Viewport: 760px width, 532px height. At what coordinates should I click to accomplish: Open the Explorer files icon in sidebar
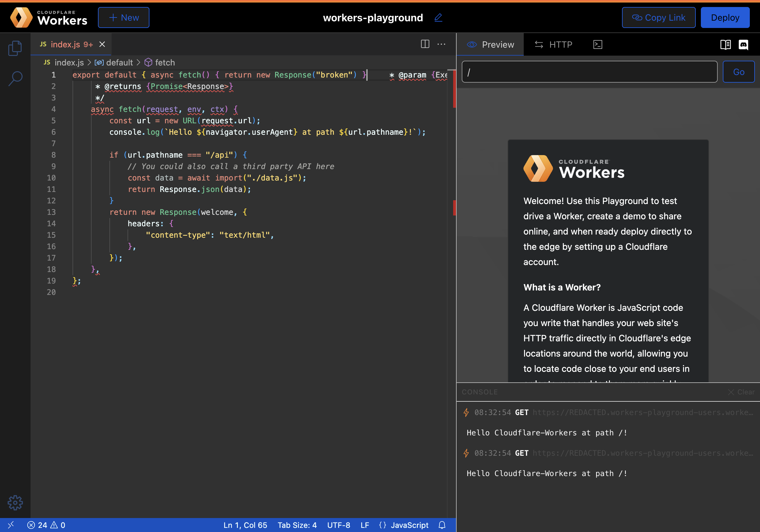coord(15,48)
